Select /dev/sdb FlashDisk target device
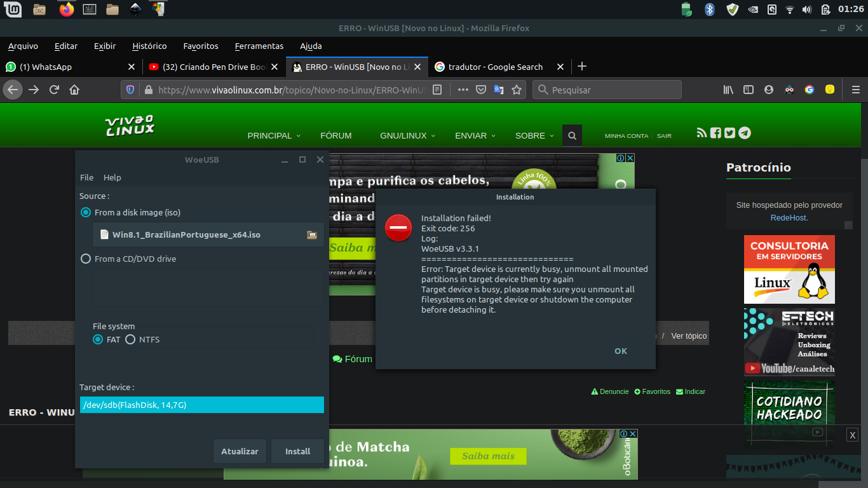Viewport: 868px width, 488px height. click(x=202, y=405)
